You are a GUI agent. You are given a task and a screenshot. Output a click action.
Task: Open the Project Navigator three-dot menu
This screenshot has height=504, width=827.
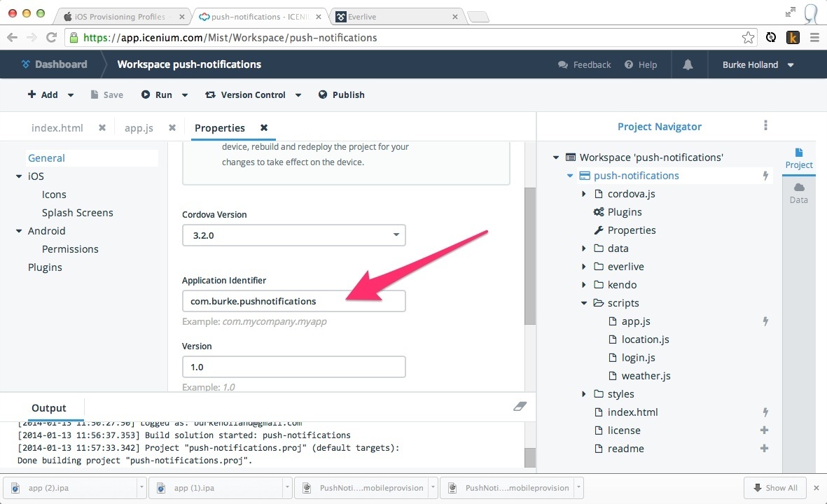click(765, 126)
